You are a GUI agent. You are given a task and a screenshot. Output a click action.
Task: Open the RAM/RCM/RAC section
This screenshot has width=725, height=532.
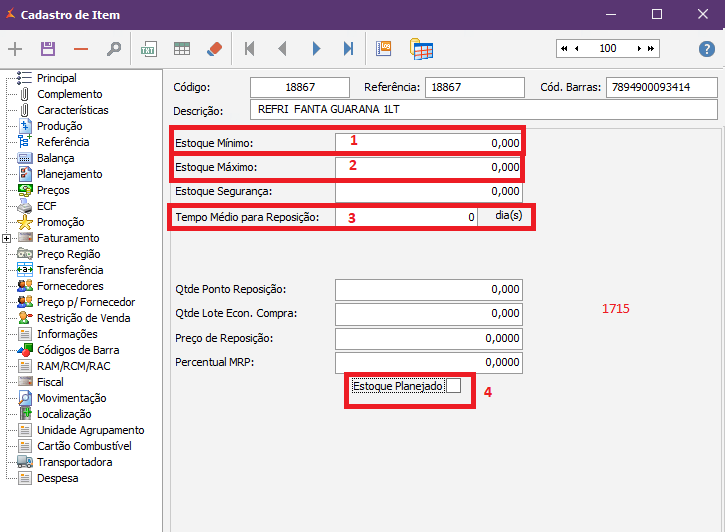[x=74, y=366]
